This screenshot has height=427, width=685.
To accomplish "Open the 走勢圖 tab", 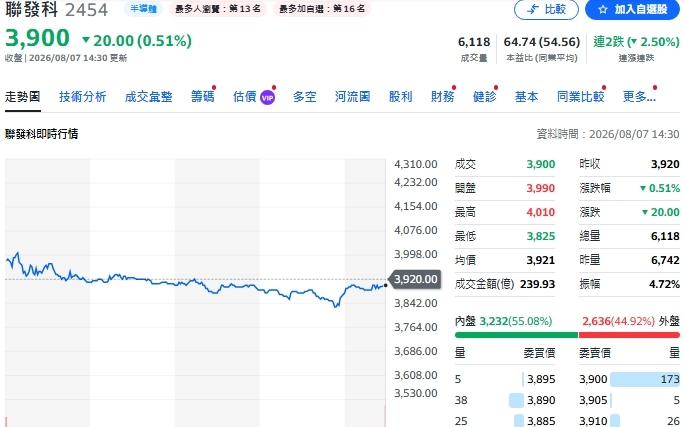I will coord(23,97).
